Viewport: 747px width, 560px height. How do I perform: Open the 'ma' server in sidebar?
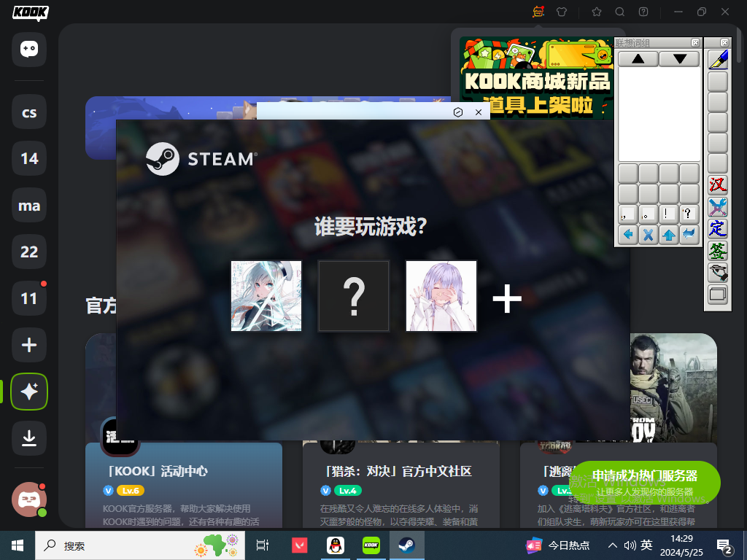(x=29, y=205)
